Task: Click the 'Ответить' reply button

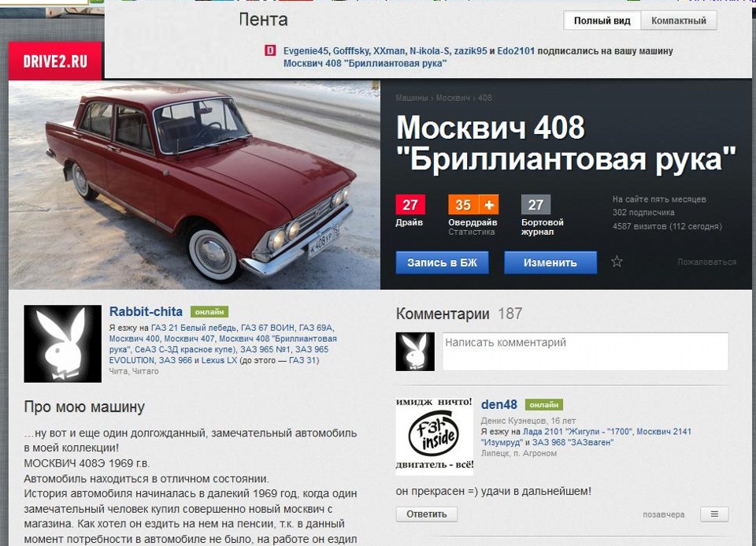Action: 427,514
